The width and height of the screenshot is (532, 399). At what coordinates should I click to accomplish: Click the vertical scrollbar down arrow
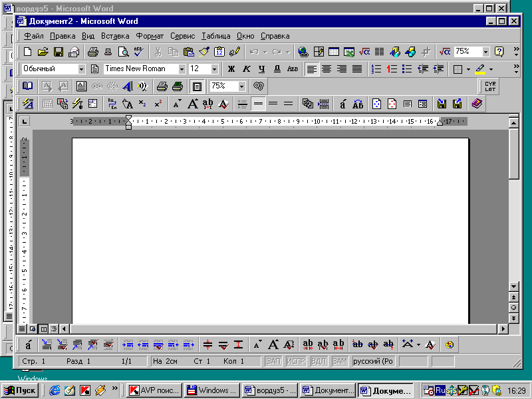pyautogui.click(x=513, y=287)
